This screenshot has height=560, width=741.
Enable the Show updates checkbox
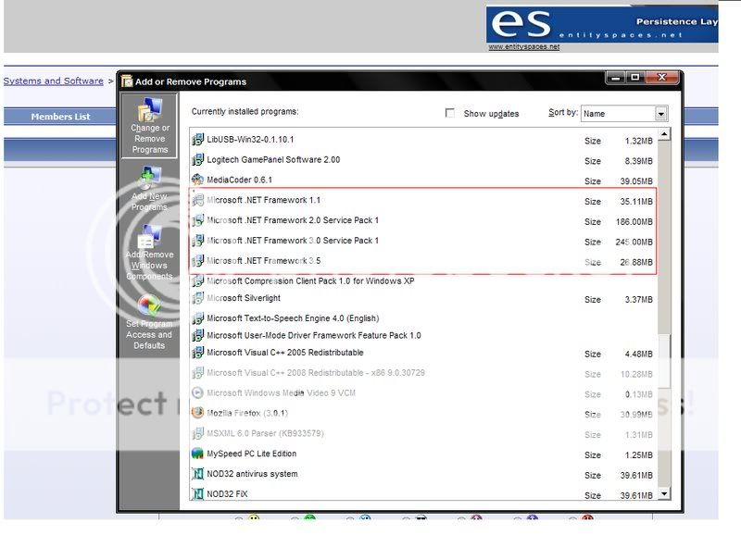450,112
